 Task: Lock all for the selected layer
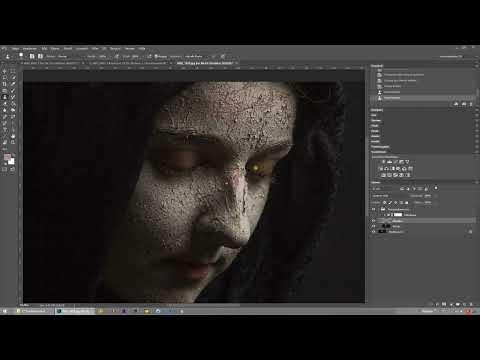(406, 202)
